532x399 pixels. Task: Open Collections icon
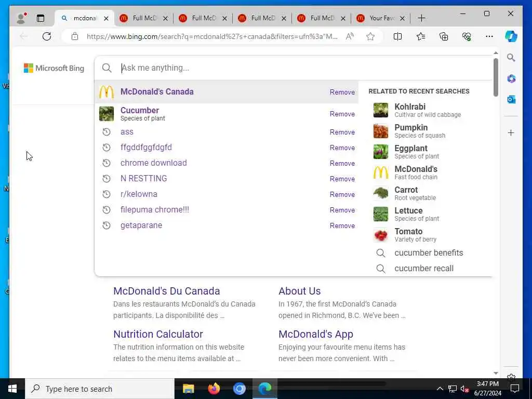(x=444, y=36)
